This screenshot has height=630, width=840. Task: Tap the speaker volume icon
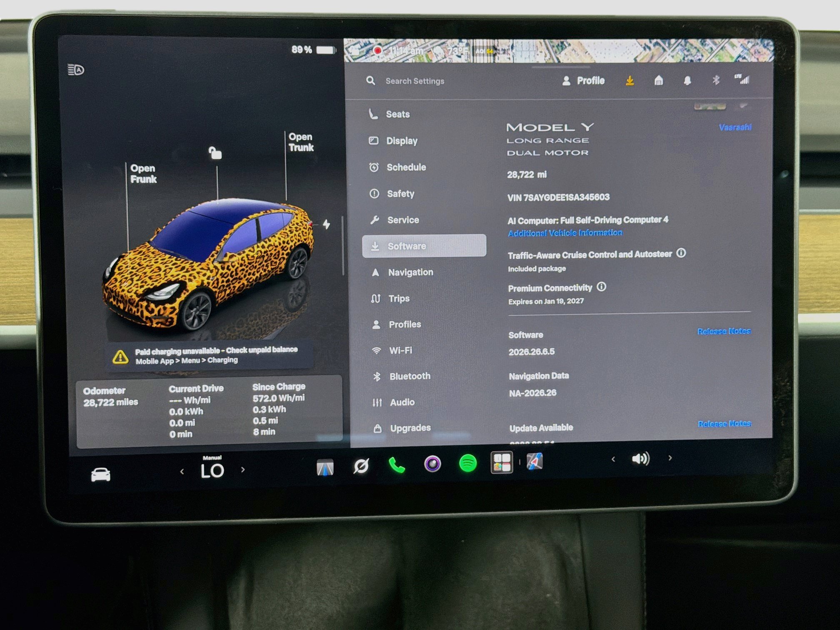pos(640,459)
